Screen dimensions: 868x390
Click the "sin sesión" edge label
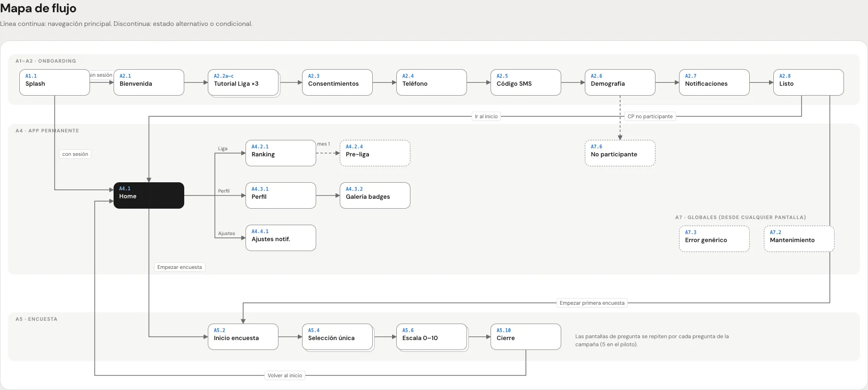(101, 75)
